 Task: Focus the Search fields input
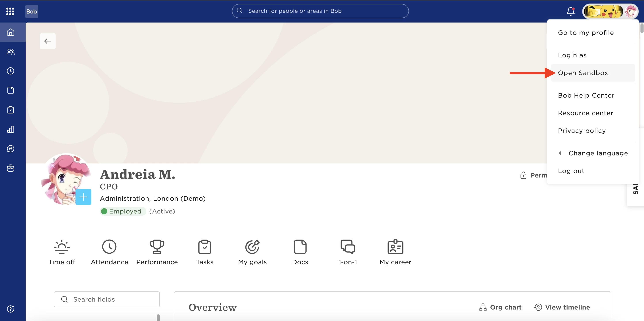(107, 299)
